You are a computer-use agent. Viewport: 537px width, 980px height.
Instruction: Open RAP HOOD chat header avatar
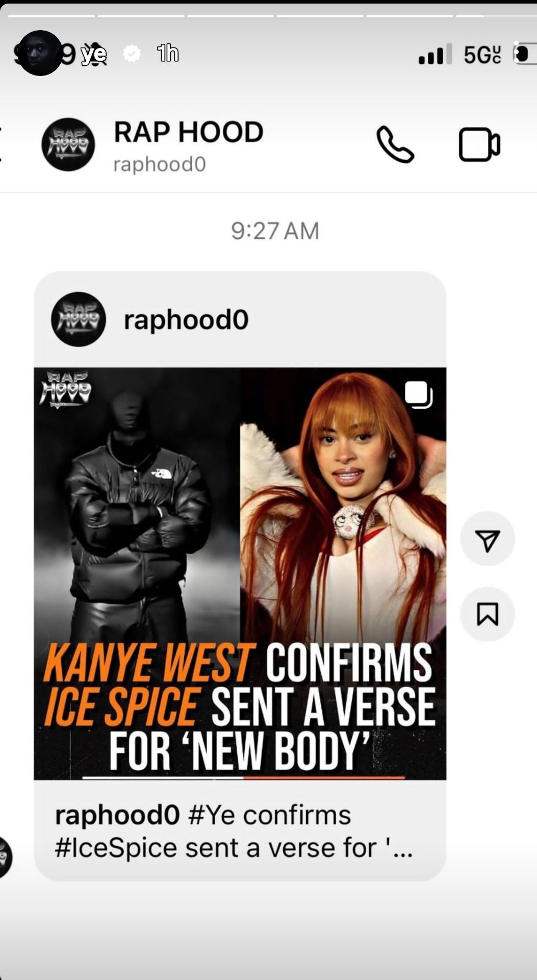click(68, 144)
